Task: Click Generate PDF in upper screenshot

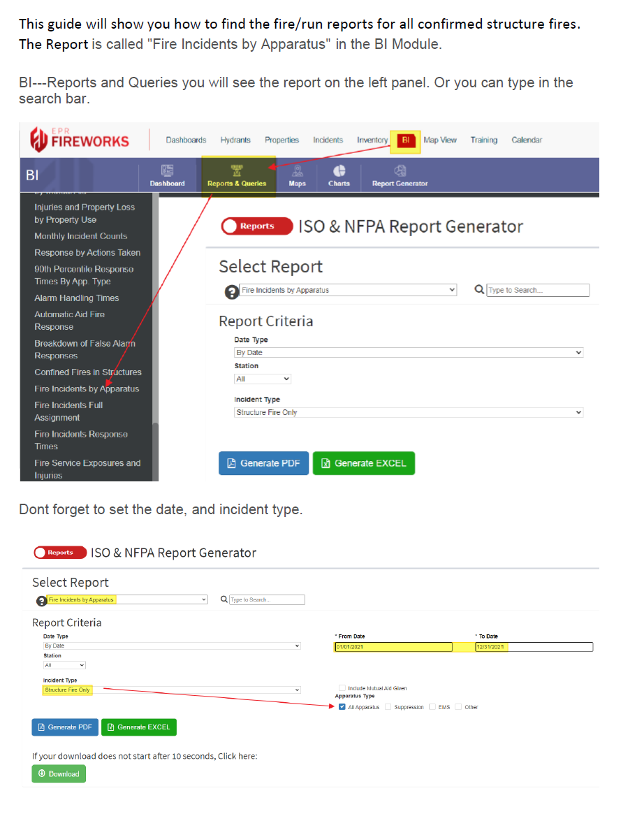Action: tap(263, 463)
